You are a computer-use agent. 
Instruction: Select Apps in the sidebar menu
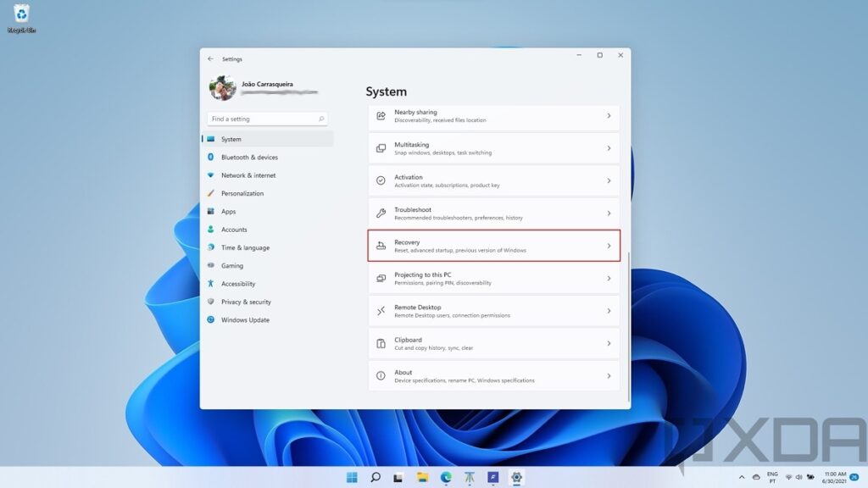[x=228, y=212]
